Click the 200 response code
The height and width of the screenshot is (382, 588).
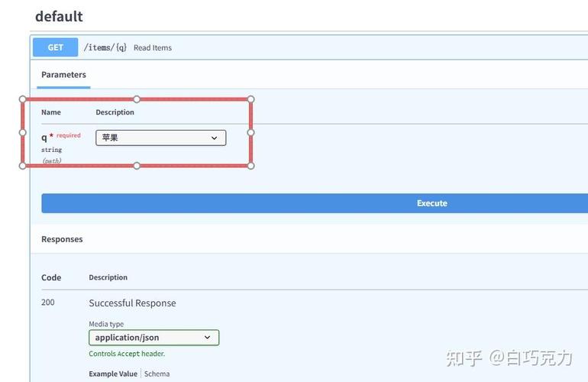coord(47,302)
